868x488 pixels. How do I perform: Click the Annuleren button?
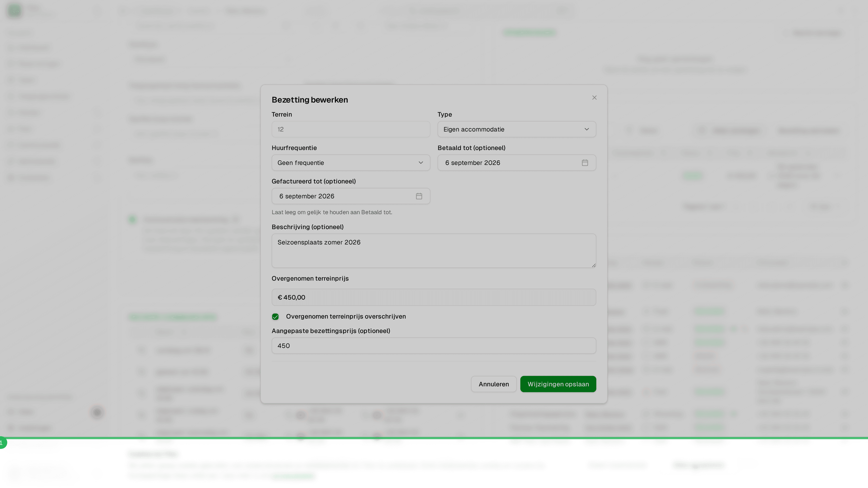coord(494,384)
